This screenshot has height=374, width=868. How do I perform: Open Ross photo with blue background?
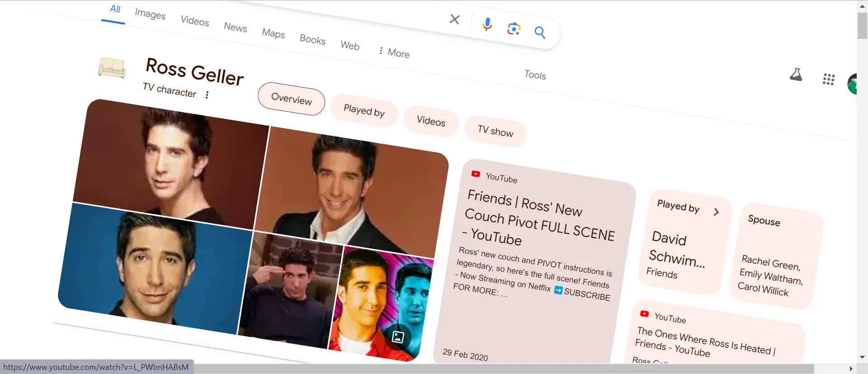155,269
